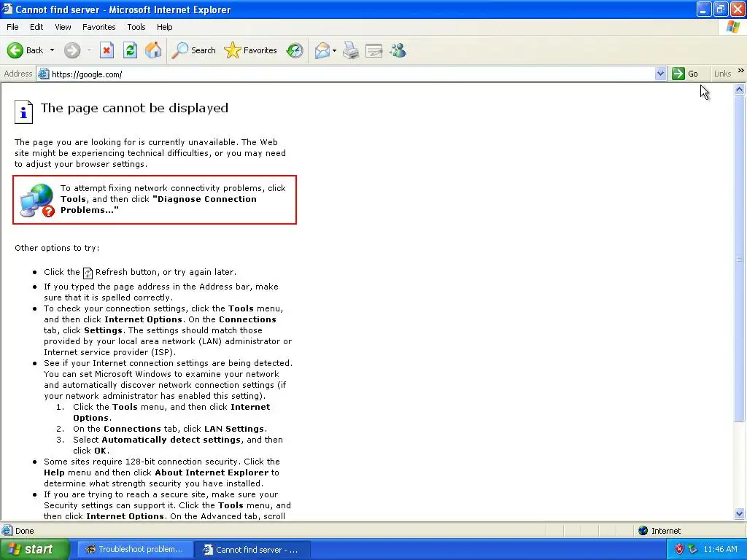Open the Windows Start button
Viewport: 747px width, 560px height.
pos(34,549)
